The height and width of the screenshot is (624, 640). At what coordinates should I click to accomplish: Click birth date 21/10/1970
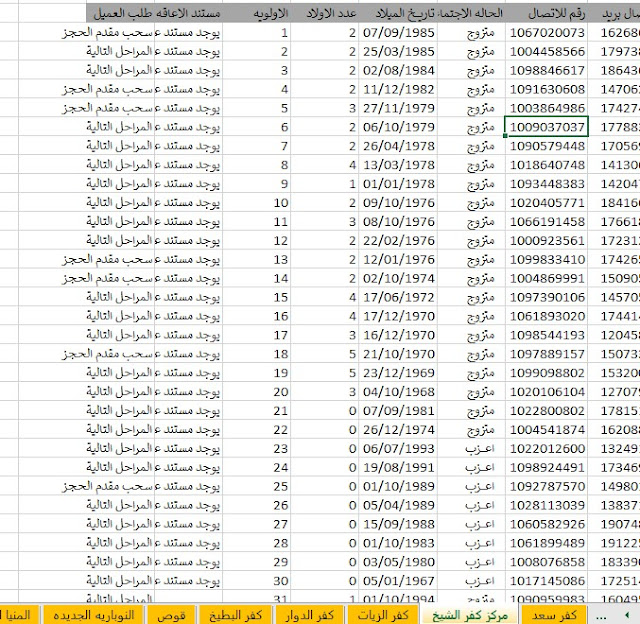coord(398,354)
